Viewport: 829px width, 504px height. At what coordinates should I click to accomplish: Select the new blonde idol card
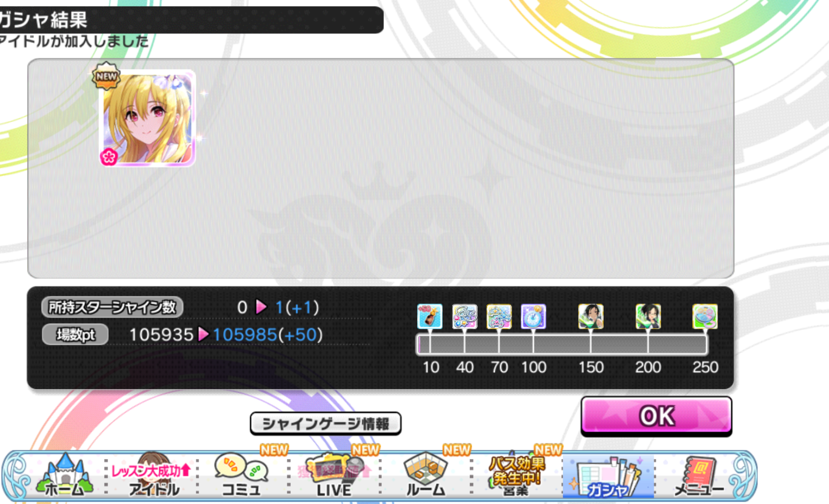[x=147, y=119]
